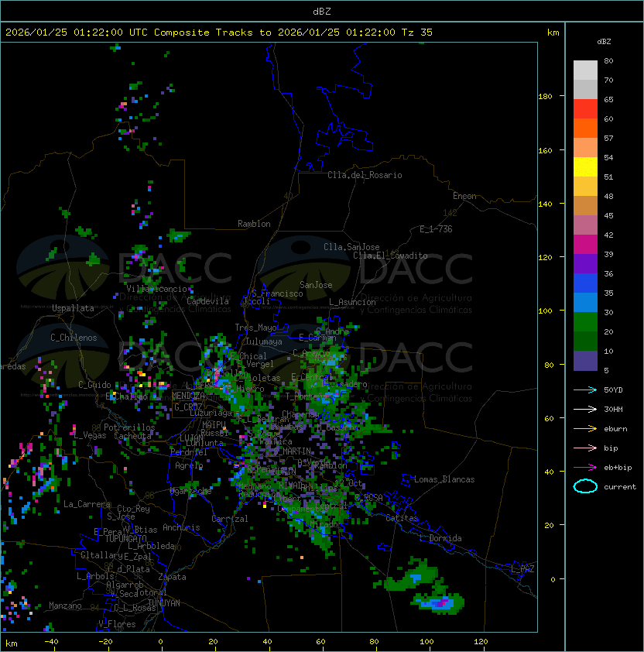The image size is (644, 652).
Task: Click the 'eburn' legend label
Action: [615, 429]
